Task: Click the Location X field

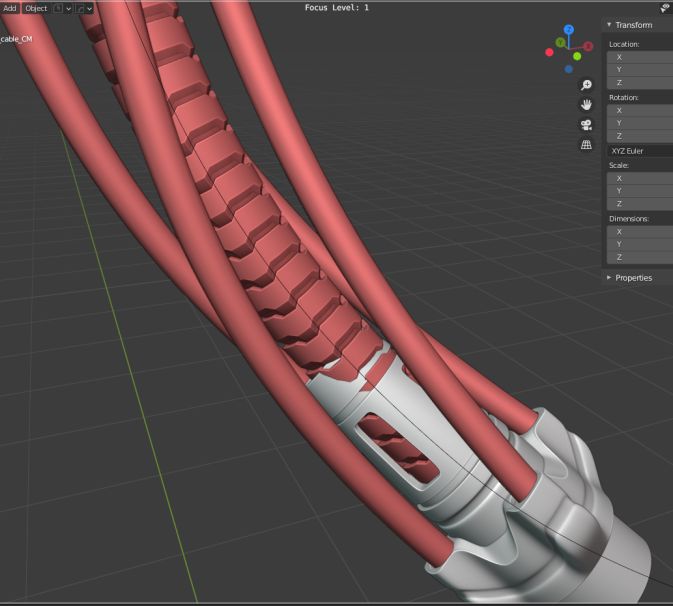Action: [x=640, y=57]
